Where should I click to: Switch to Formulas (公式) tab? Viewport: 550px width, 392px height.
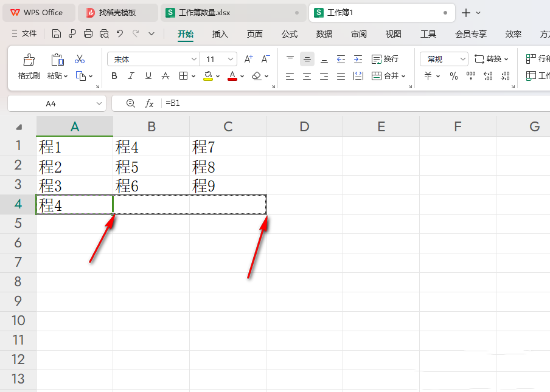click(x=290, y=34)
